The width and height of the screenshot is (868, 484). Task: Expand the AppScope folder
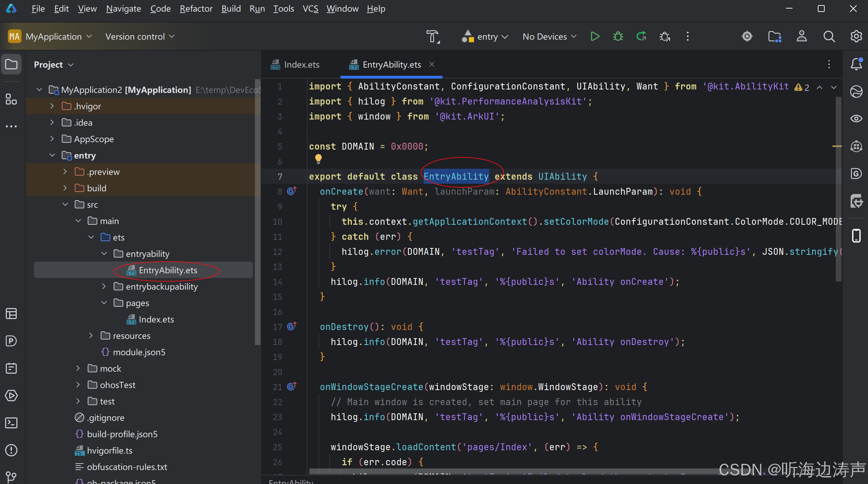[x=52, y=139]
